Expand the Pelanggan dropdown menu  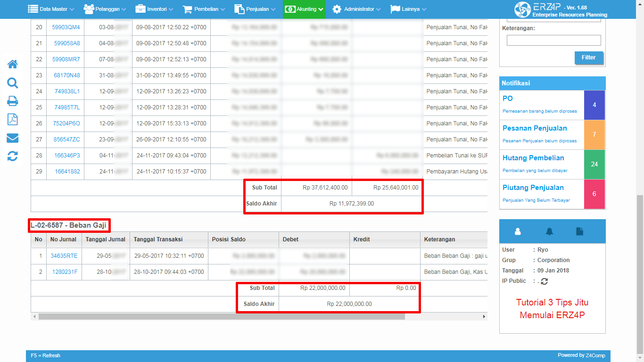pos(105,9)
